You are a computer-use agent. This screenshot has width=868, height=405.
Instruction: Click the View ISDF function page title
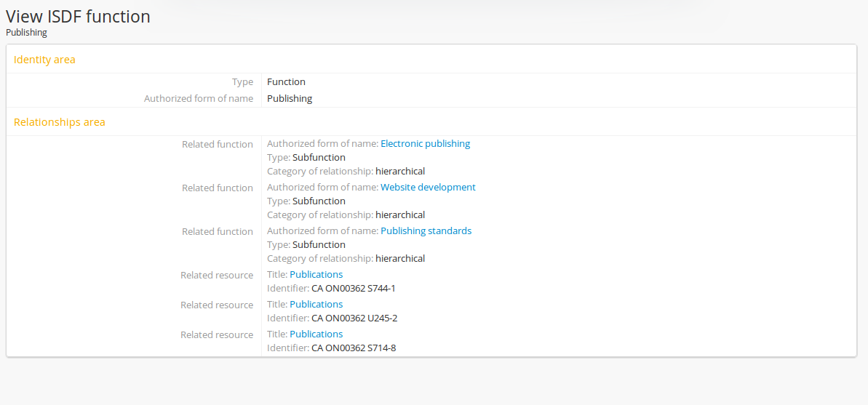click(x=78, y=16)
